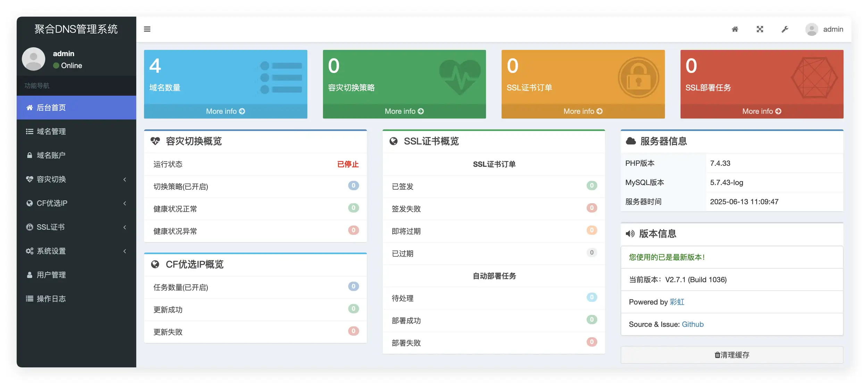Click the home icon in top bar
Screen dimensions: 868x384
coord(735,29)
